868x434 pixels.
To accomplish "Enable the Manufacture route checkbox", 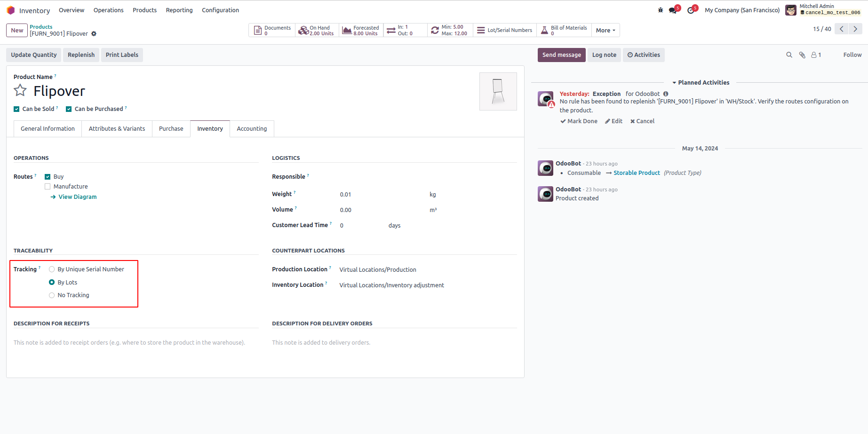I will point(48,187).
